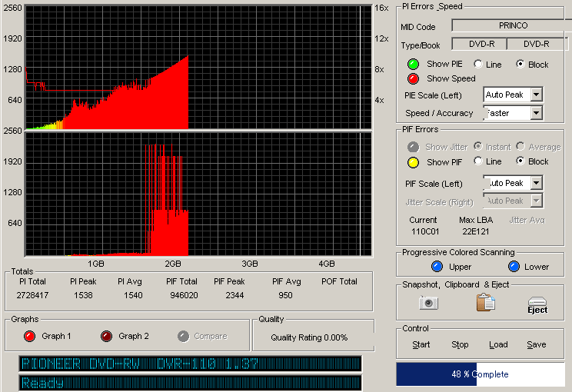Open the PIE Scale (Left) dropdown
Viewport: 572px width, 392px height.
pyautogui.click(x=536, y=95)
